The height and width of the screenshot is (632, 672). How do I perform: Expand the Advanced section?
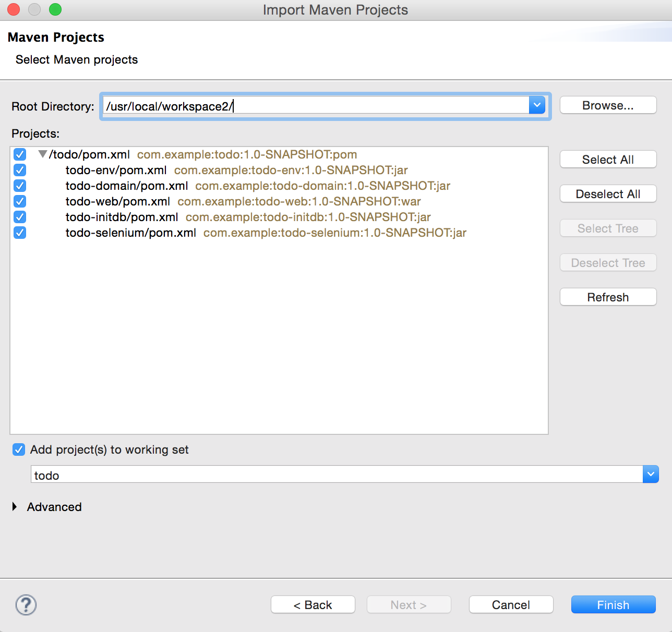point(14,506)
